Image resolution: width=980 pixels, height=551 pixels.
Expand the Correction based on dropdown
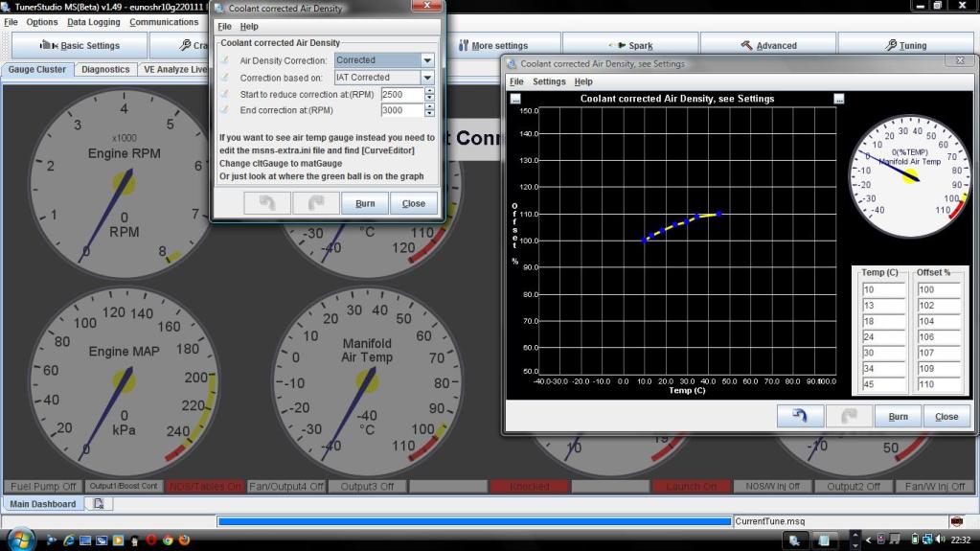click(427, 78)
